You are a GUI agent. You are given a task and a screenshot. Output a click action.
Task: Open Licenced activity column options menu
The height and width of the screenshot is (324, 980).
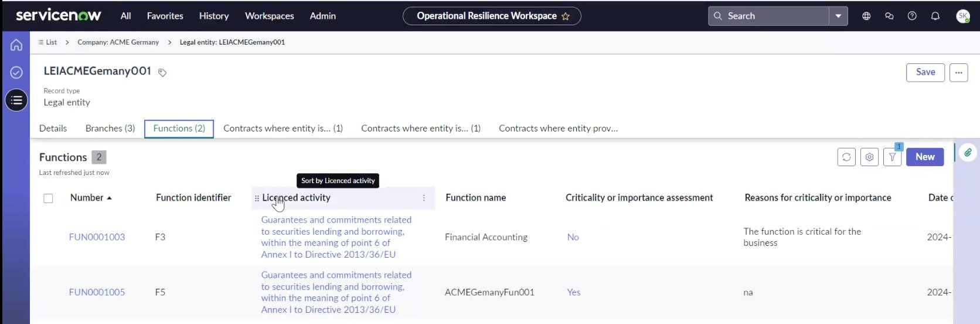pos(424,198)
